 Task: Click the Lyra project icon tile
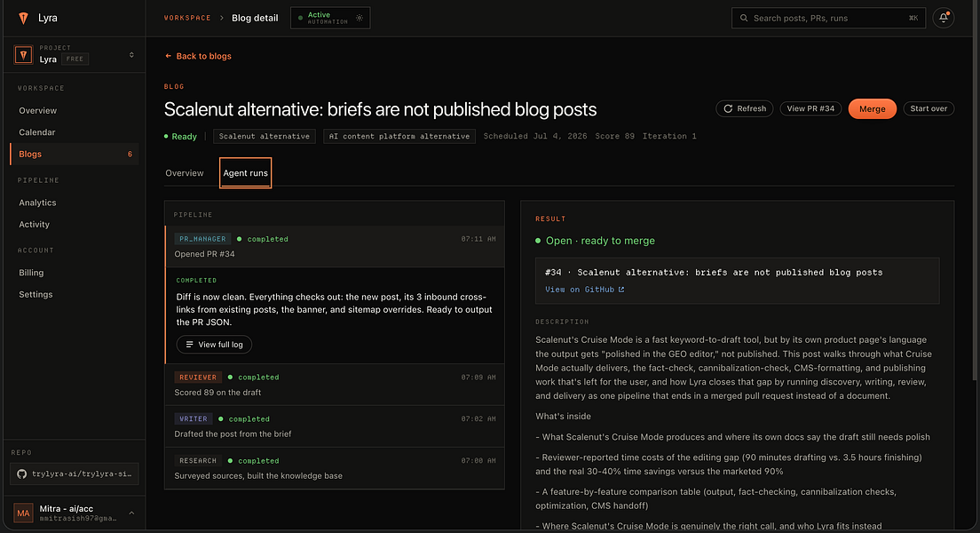tap(23, 55)
